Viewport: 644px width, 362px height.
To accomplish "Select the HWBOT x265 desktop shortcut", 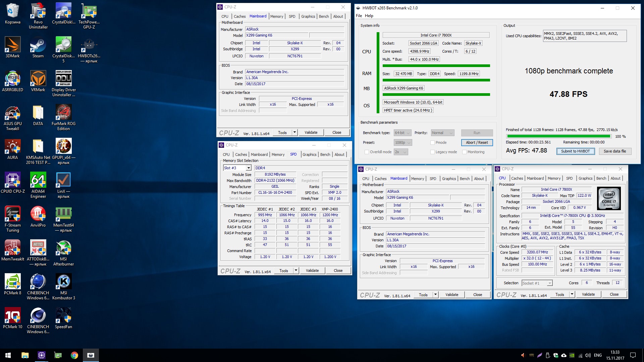I will (89, 50).
